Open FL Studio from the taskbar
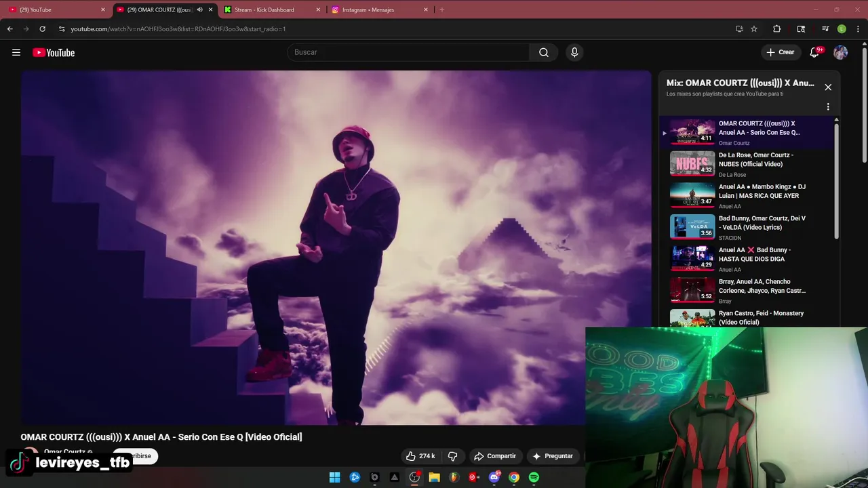This screenshot has width=868, height=488. (454, 477)
